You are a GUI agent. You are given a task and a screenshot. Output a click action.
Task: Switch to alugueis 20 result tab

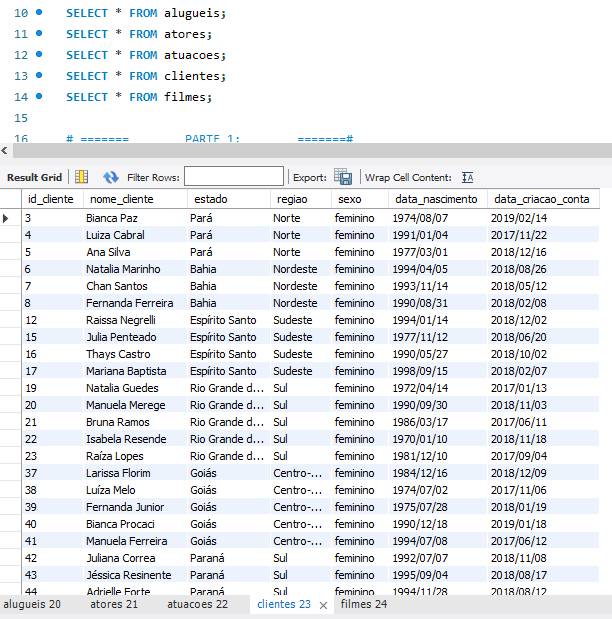pos(32,604)
